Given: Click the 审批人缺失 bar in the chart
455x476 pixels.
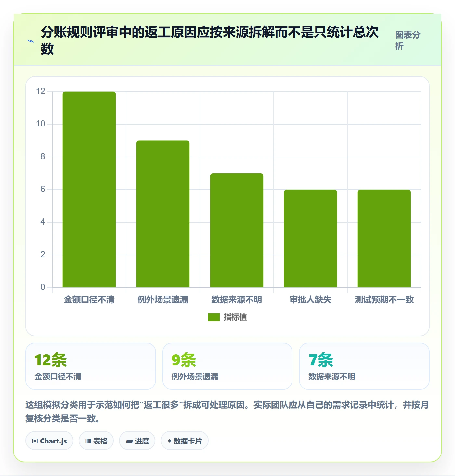Looking at the screenshot, I should coord(310,238).
